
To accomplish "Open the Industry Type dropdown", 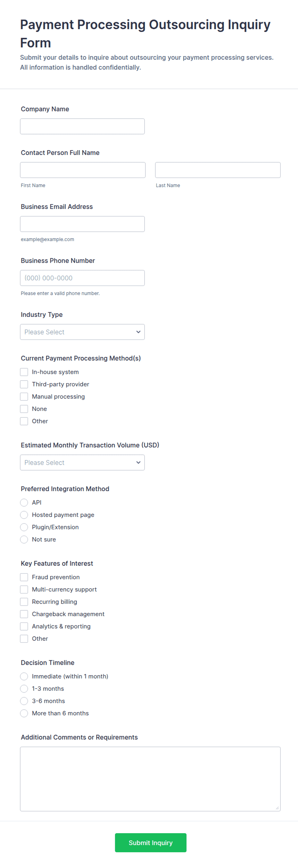I will click(82, 332).
